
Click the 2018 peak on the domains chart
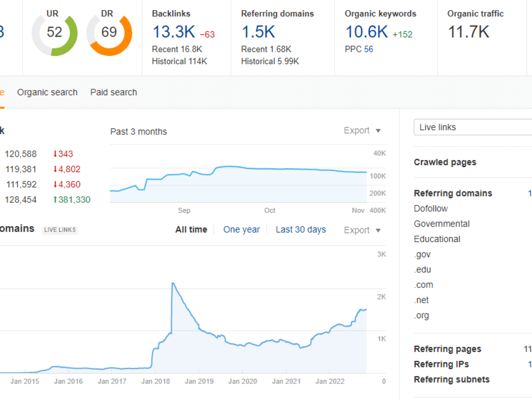(x=173, y=283)
